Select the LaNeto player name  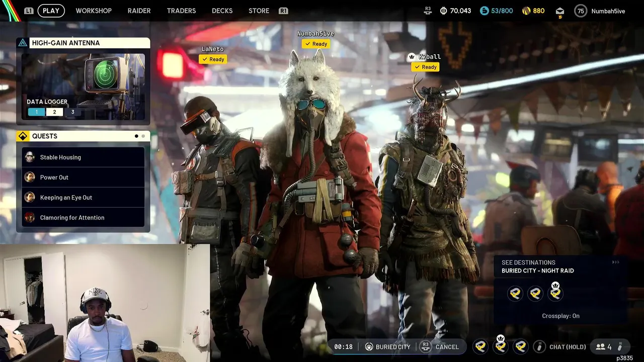[213, 49]
